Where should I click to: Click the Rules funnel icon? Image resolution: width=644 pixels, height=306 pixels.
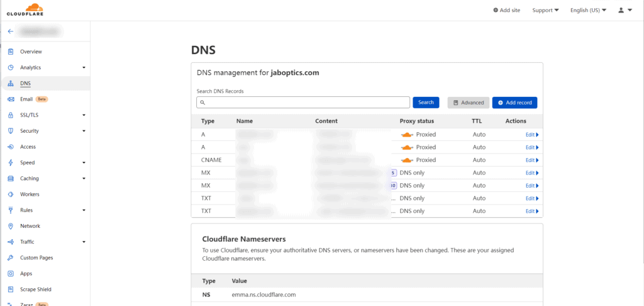pyautogui.click(x=11, y=210)
